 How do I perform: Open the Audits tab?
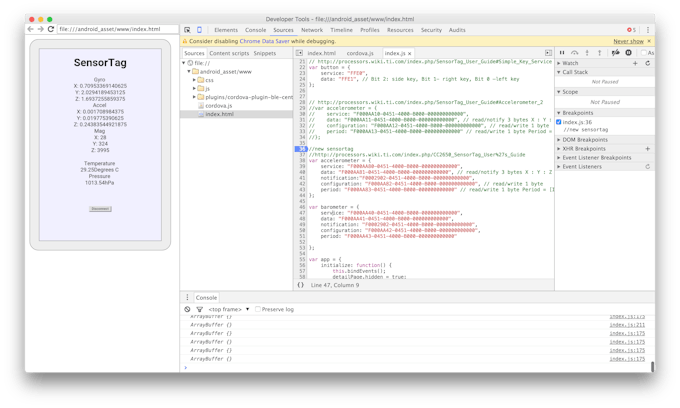(x=457, y=30)
